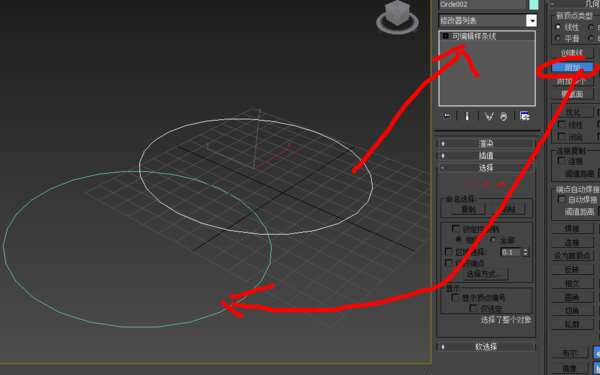This screenshot has width=600, height=375.
Task: Expand the 渲染 rollout
Action: click(x=486, y=144)
